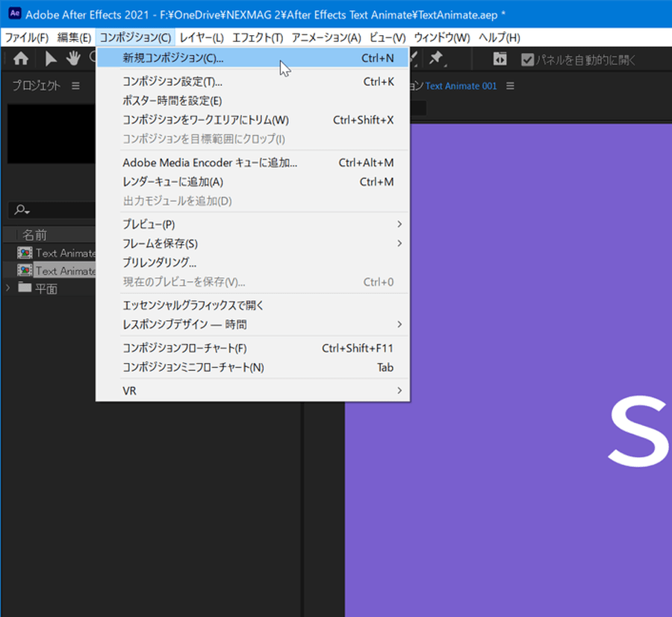Click the 名前 column header
Viewport: 672px width, 617px height.
pyautogui.click(x=34, y=235)
